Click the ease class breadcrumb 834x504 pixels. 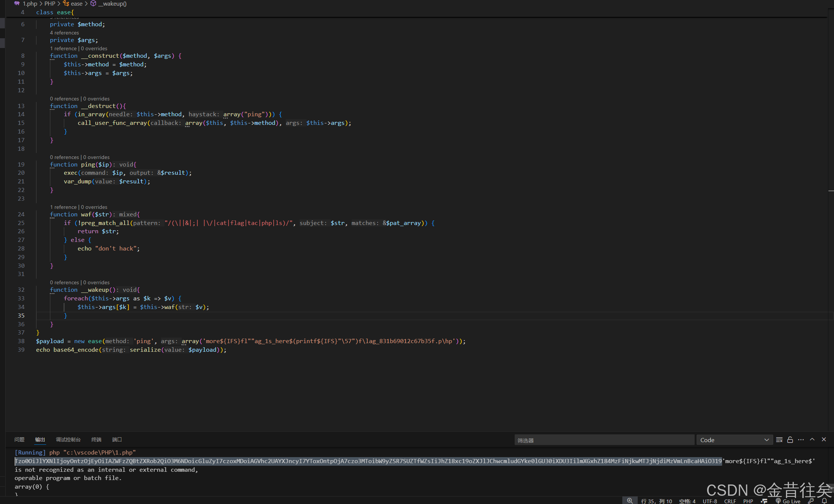[x=76, y=4]
